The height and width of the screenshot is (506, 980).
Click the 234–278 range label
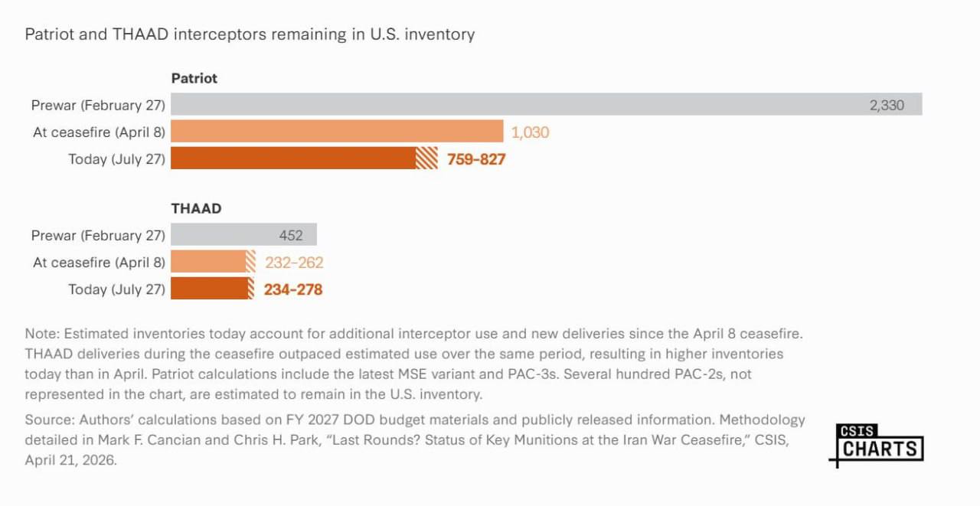(x=293, y=289)
